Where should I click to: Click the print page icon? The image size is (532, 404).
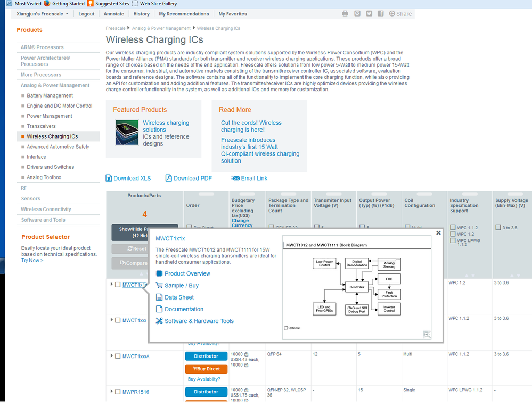(345, 13)
